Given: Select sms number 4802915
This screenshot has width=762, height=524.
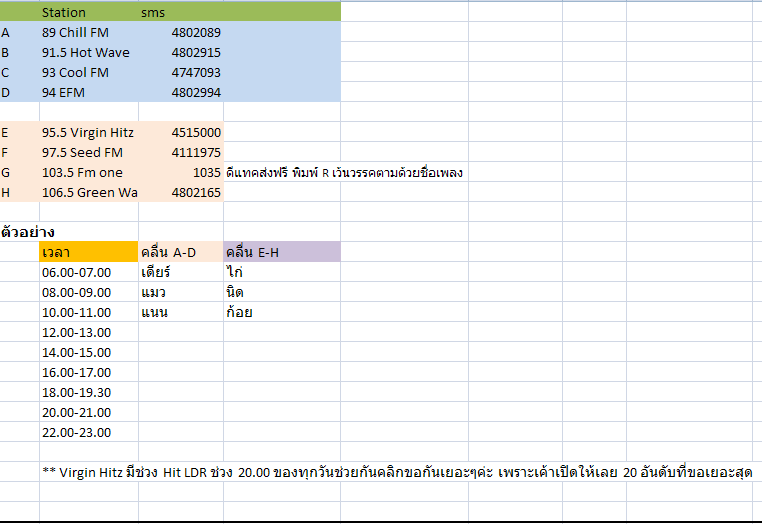Looking at the screenshot, I should click(181, 52).
